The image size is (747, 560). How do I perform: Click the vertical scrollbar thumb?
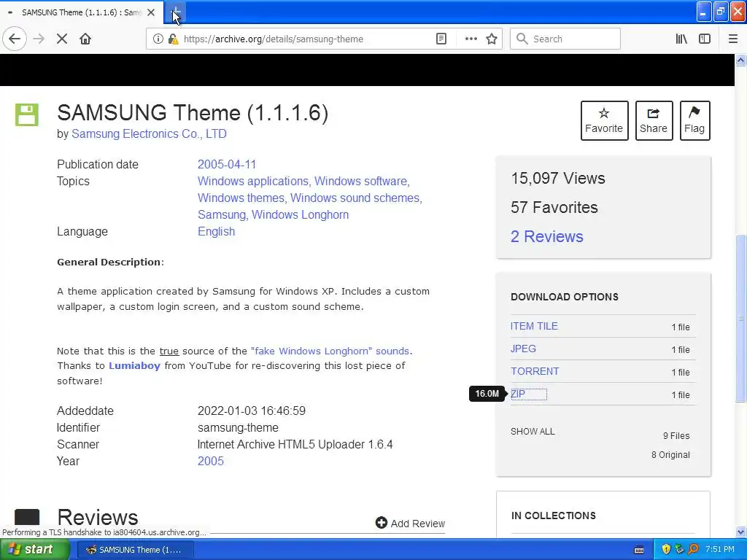tap(740, 318)
